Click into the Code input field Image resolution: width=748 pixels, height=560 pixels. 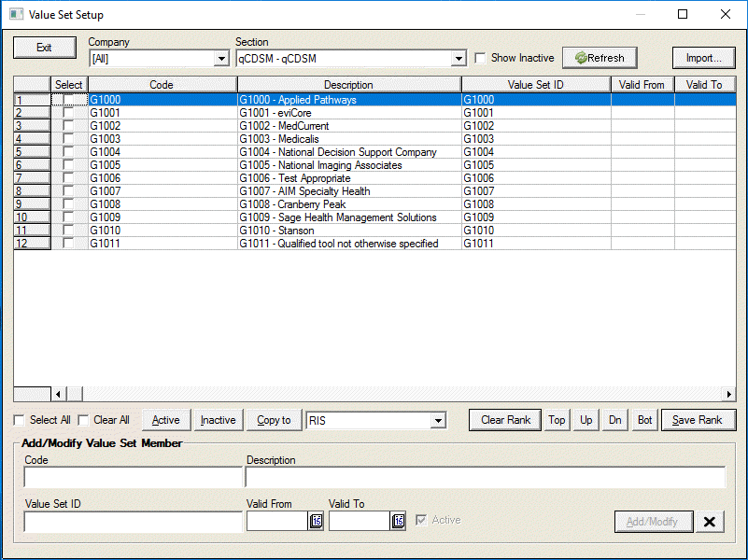tap(133, 477)
